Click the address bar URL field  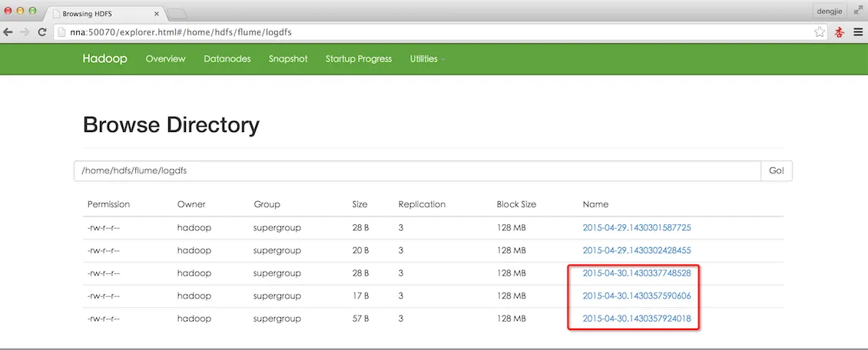(x=440, y=32)
